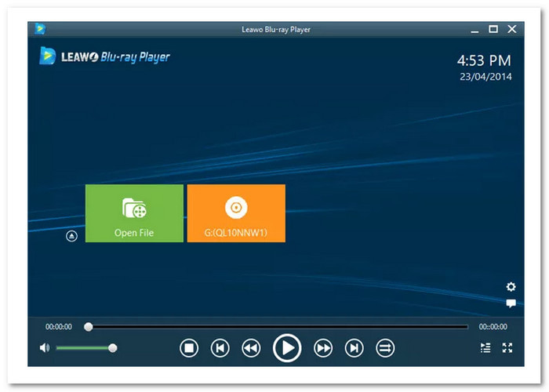
Task: Open settings via the gear icon
Action: [511, 287]
